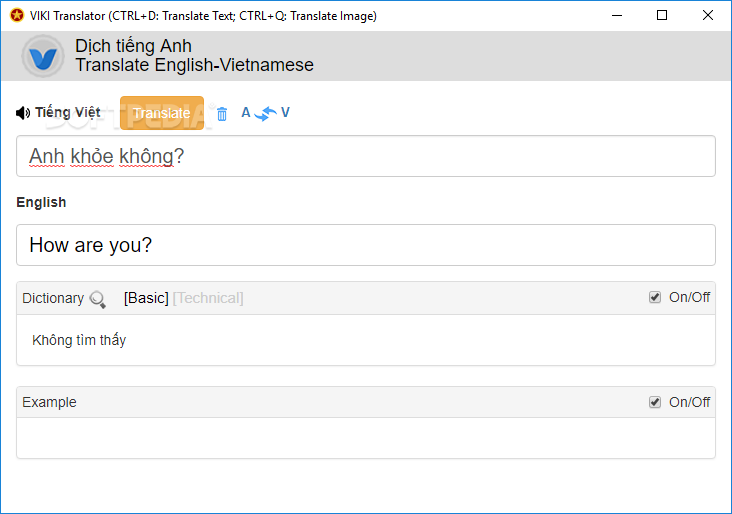
Task: Click the star app icon in the title bar
Action: click(x=17, y=15)
